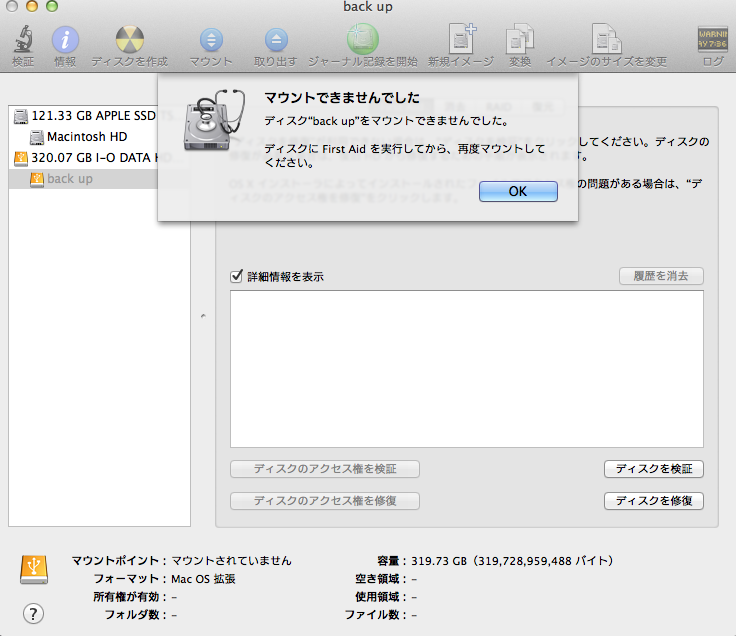This screenshot has width=736, height=636.
Task: Dismiss the mount error with OK
Action: (x=518, y=192)
